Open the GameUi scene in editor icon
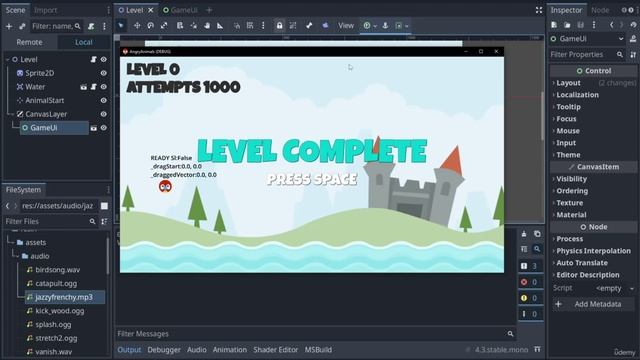This screenshot has width=640, height=360. (x=93, y=128)
